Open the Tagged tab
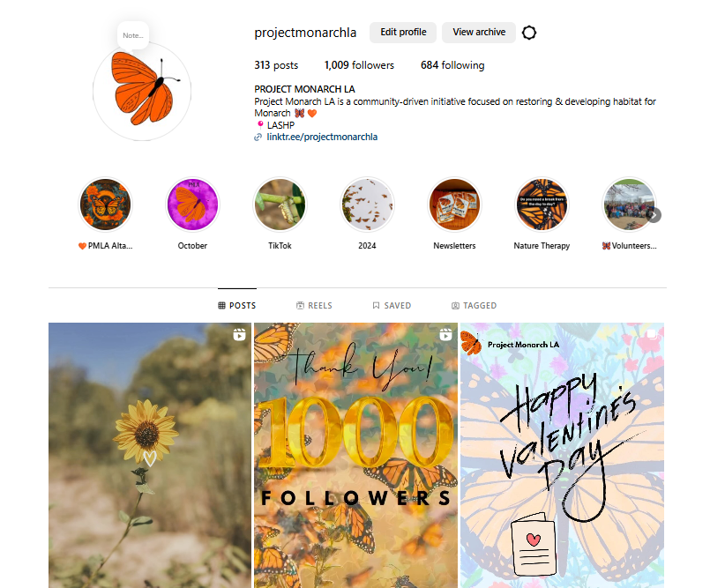 [x=475, y=306]
